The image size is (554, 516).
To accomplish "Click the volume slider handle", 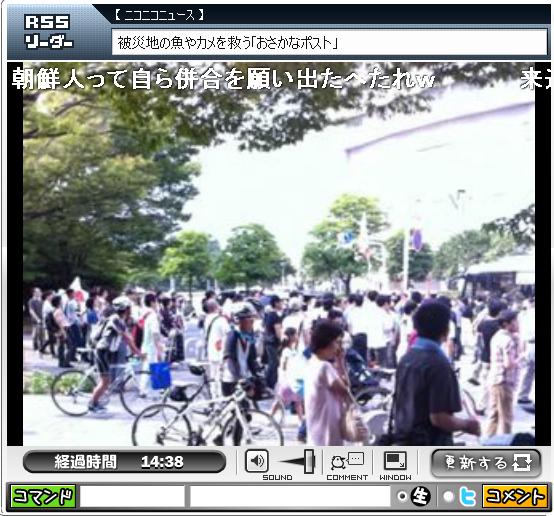I will [x=310, y=461].
